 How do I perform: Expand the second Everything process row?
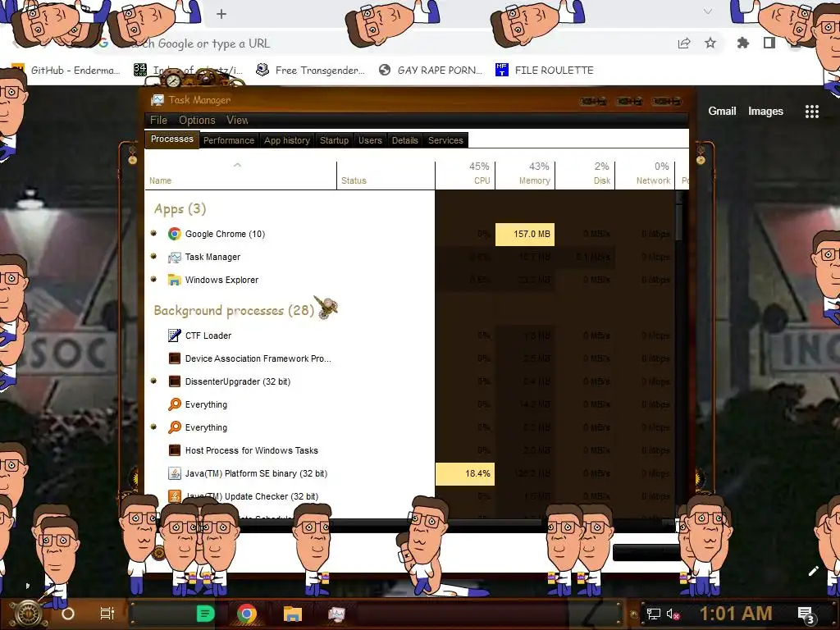153,427
